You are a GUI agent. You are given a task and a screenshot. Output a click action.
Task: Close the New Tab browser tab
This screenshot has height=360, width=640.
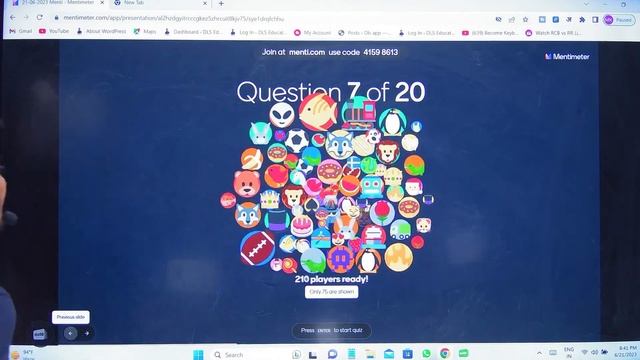[204, 3]
